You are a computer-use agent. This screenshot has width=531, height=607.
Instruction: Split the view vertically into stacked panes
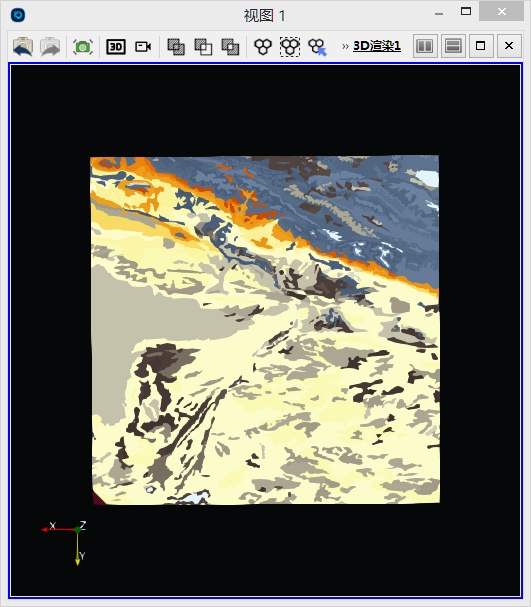[x=453, y=46]
